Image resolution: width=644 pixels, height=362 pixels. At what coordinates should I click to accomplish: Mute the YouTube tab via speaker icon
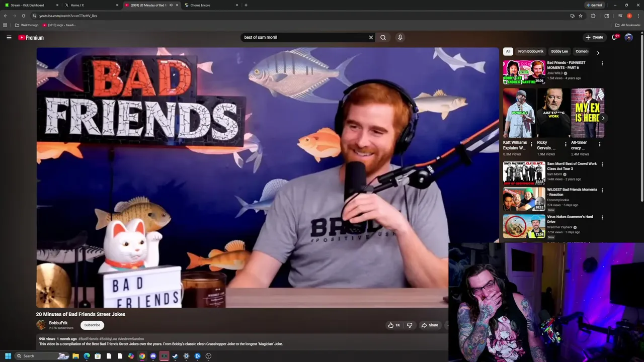point(171,5)
